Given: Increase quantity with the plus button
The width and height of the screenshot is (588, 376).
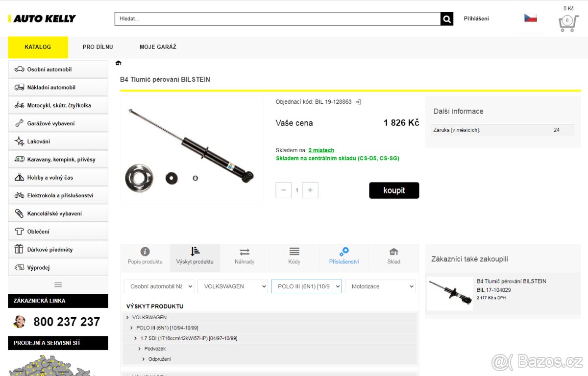Looking at the screenshot, I should coord(310,190).
